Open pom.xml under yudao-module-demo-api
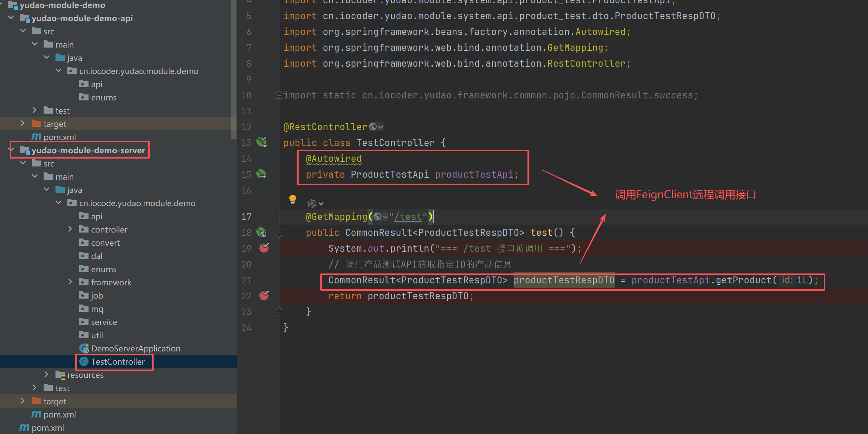The width and height of the screenshot is (868, 434). tap(59, 137)
